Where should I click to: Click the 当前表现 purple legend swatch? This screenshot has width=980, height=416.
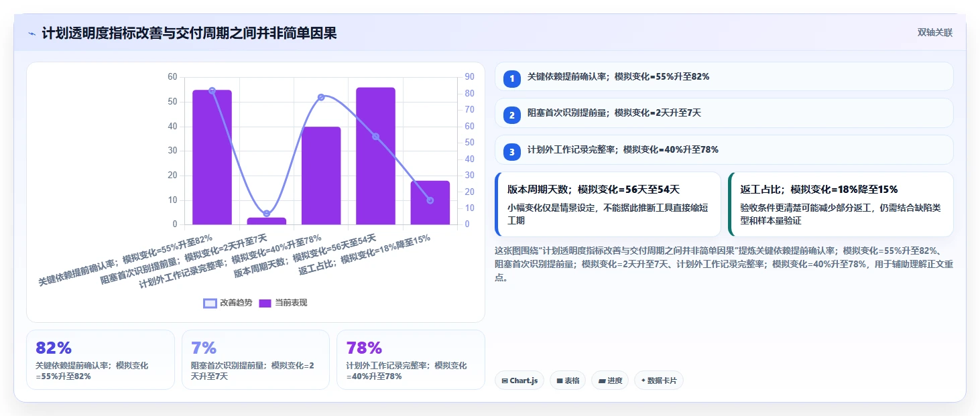[265, 303]
